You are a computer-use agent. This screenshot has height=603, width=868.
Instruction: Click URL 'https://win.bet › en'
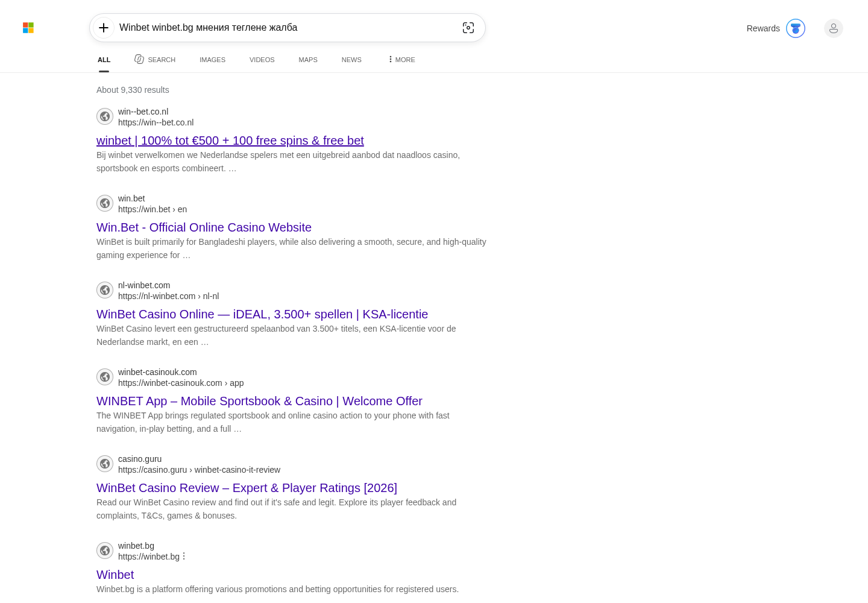tap(153, 209)
